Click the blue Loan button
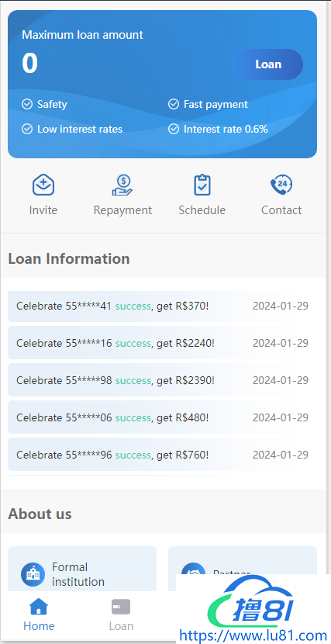The height and width of the screenshot is (644, 331). [x=268, y=64]
